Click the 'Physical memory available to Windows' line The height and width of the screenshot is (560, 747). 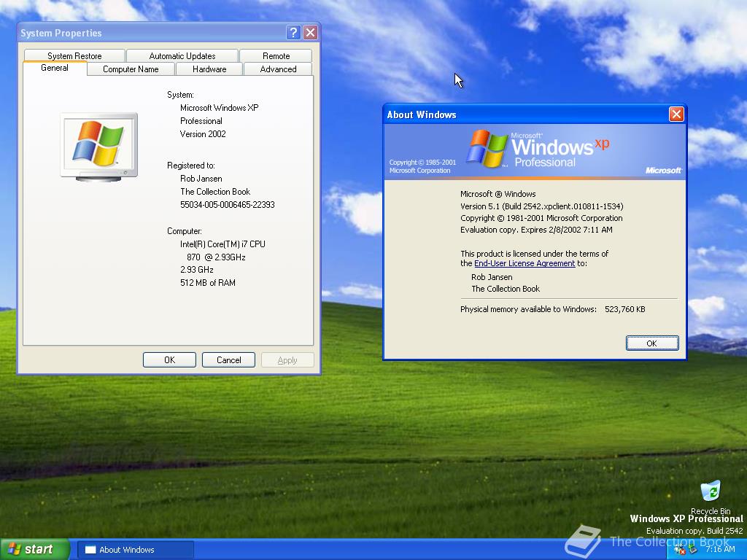click(553, 309)
